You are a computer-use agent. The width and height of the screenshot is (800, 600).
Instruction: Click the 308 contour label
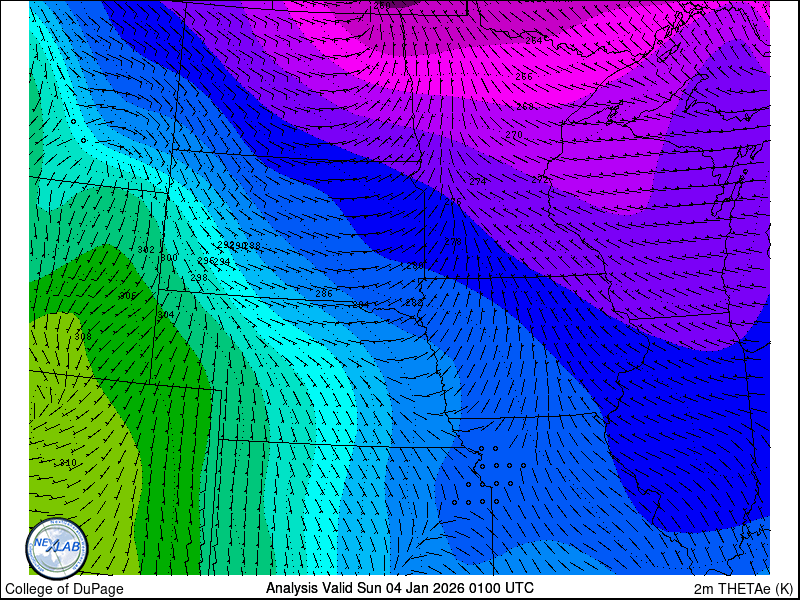(83, 337)
